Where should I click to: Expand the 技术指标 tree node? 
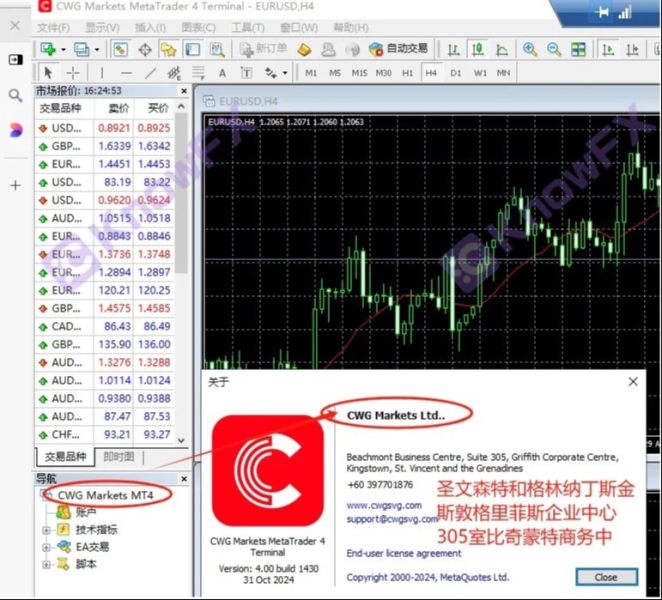click(x=46, y=530)
